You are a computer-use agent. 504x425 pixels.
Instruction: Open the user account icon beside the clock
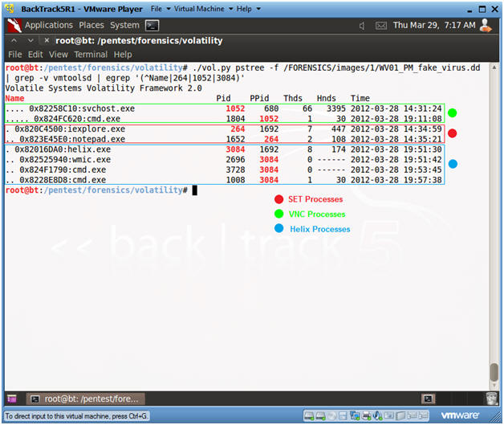click(486, 26)
